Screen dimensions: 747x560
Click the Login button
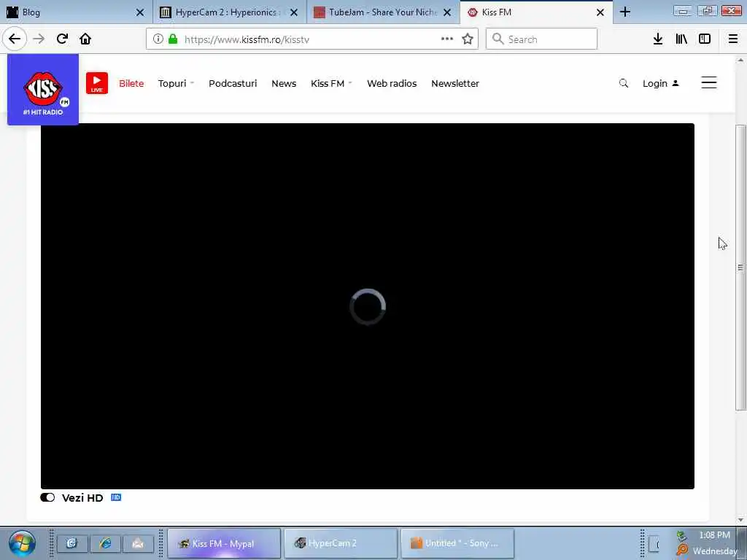[x=660, y=83]
